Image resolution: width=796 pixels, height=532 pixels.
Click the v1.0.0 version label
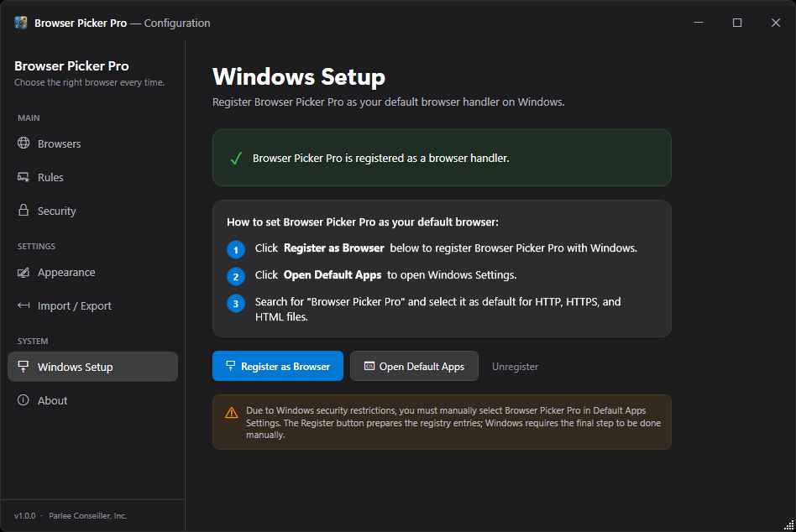pyautogui.click(x=25, y=516)
